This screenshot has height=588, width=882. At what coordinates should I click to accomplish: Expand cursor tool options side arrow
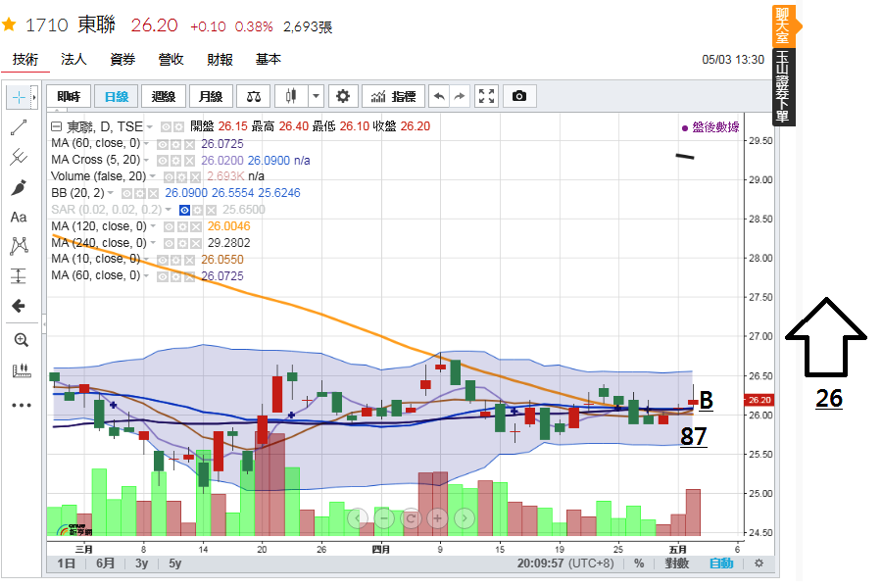[x=34, y=97]
